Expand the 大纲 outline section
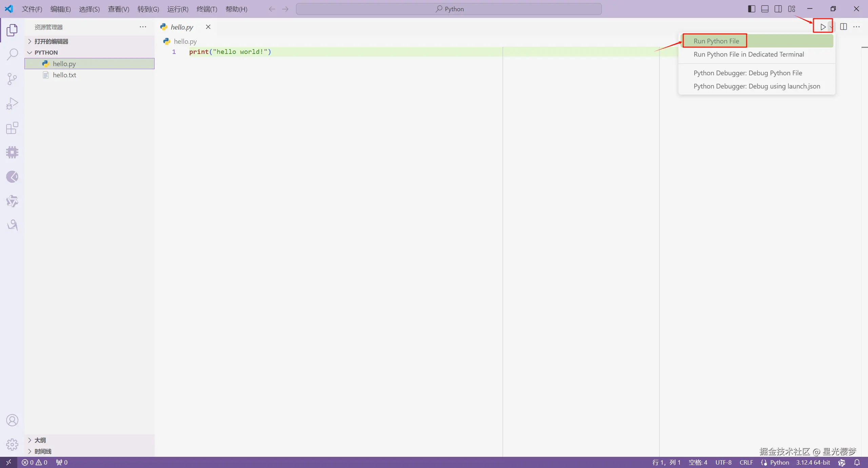Screen dimensions: 868x468 (40, 440)
